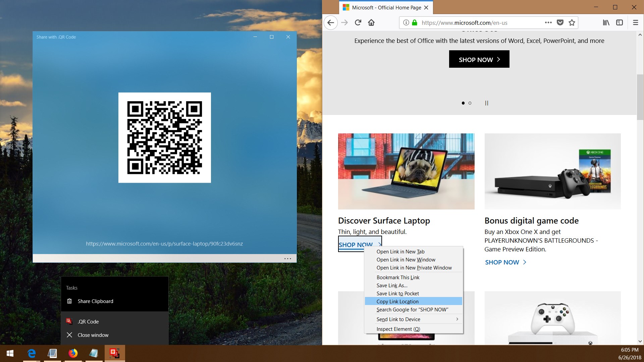Screen dimensions: 644x362
Task: Select Open Link in New Tab
Action: pyautogui.click(x=400, y=251)
